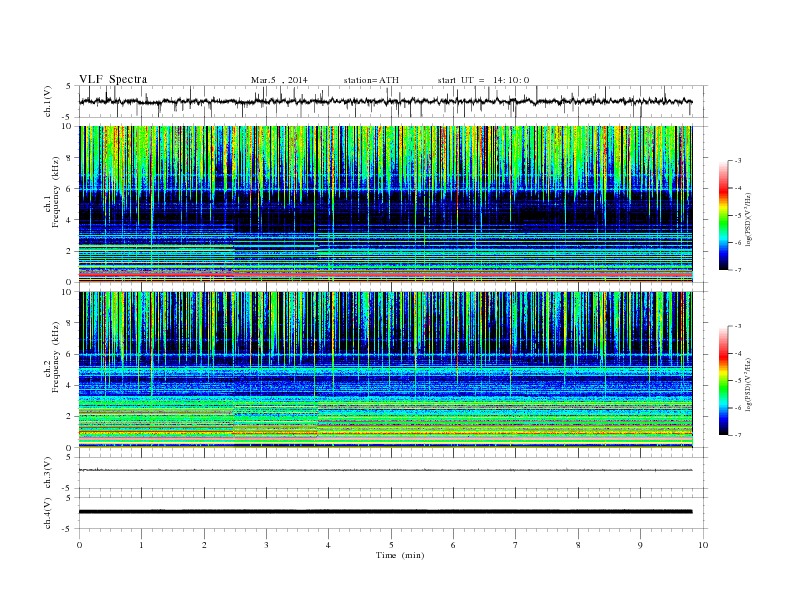Click the "8" kHz tick of ch.1 spectrogram
This screenshot has width=792, height=612.
coord(70,158)
